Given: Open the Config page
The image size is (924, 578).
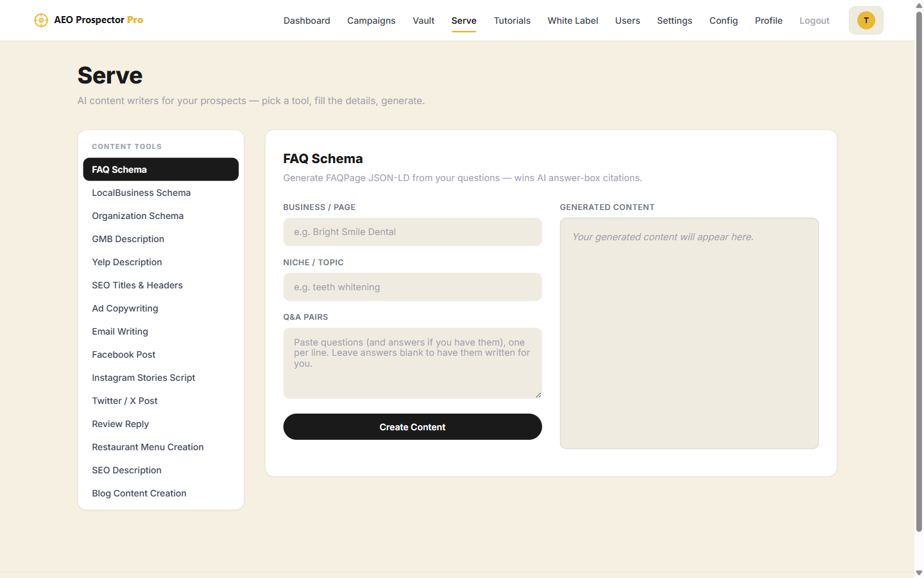Looking at the screenshot, I should [724, 21].
